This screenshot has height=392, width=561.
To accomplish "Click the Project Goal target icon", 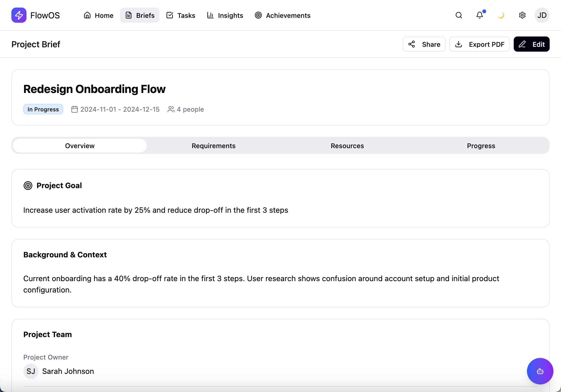I will (28, 185).
